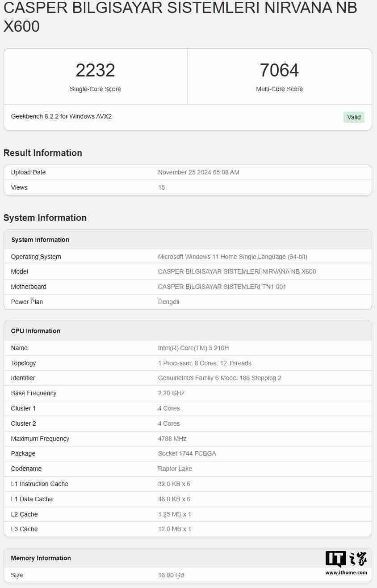377x588 pixels.
Task: Click the Memory Size value 16.00 GB
Action: [171, 575]
